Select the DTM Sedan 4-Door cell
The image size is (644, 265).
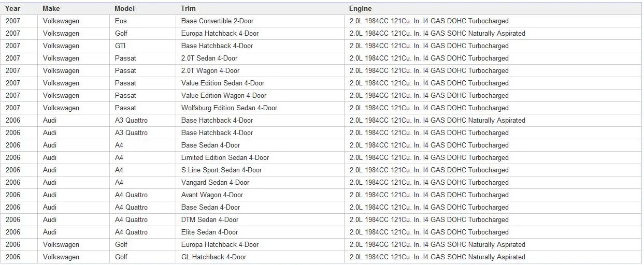[210, 220]
